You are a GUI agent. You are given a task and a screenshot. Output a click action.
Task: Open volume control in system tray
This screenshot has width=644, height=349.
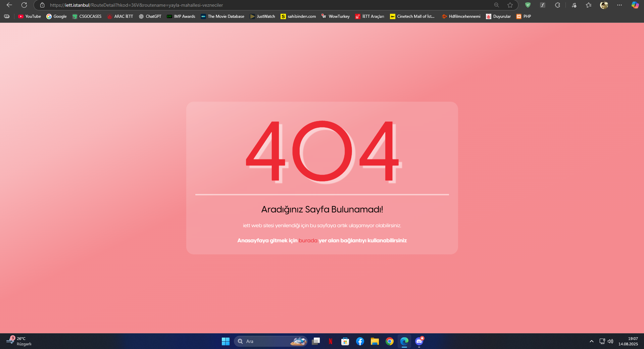click(610, 341)
